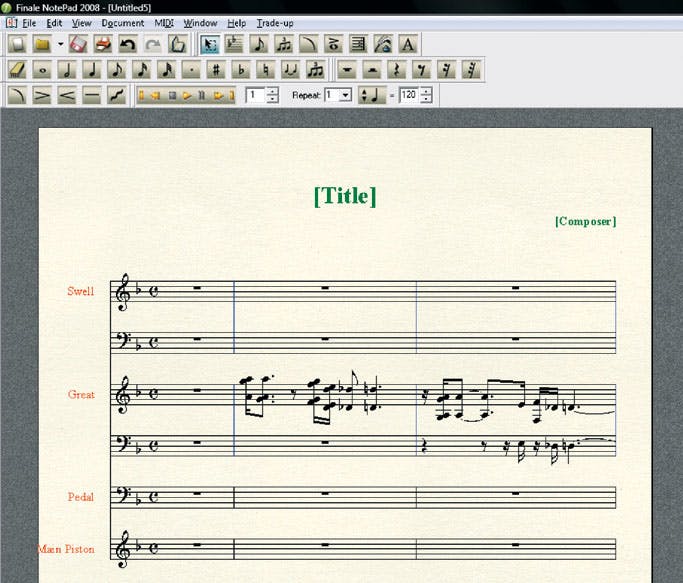Jump playback to the beginning
Screen dimensions: 683x583
[142, 95]
